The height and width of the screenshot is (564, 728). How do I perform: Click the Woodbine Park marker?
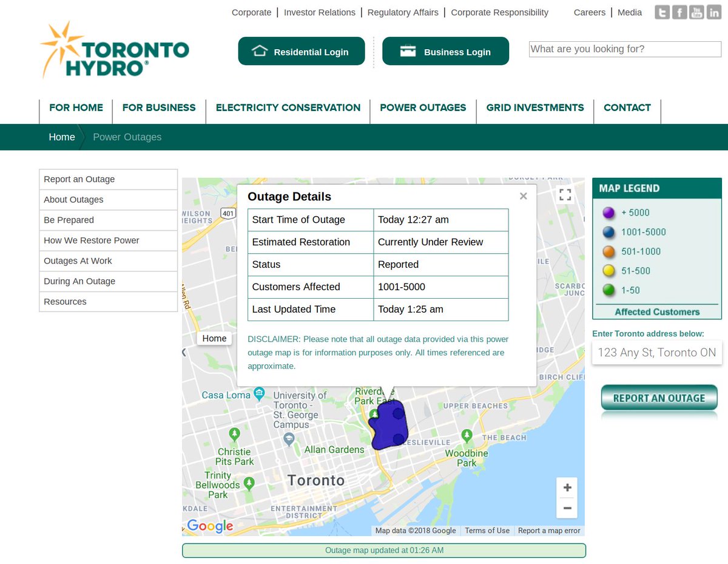coord(467,435)
